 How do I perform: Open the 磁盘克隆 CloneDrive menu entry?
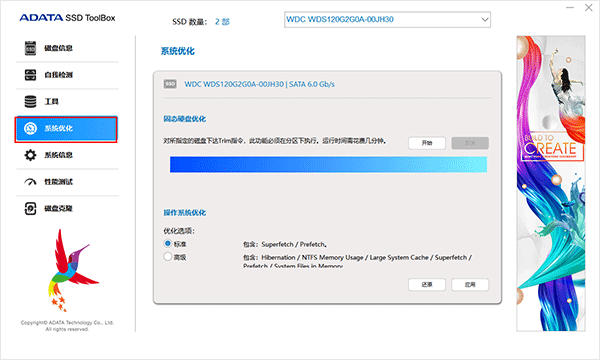tap(67, 209)
